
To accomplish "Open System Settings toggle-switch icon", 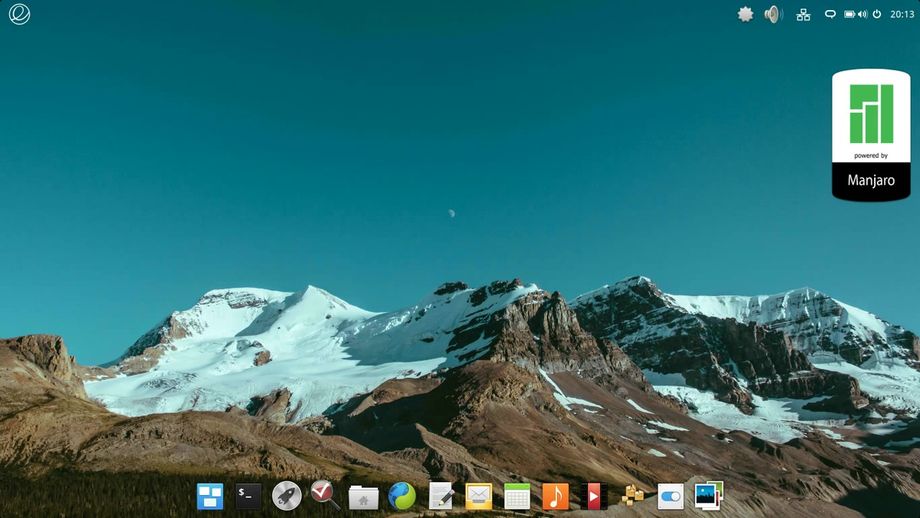I will (670, 496).
